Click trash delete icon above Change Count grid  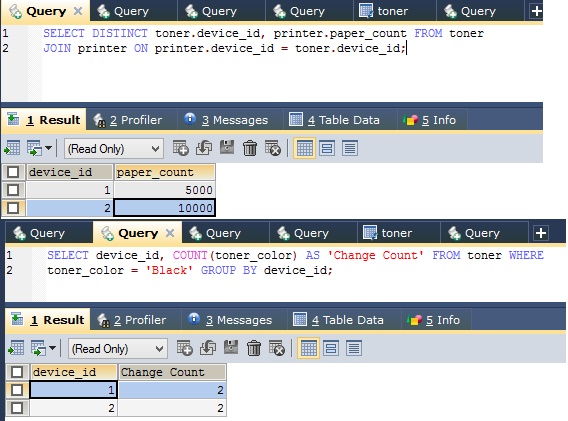[254, 348]
